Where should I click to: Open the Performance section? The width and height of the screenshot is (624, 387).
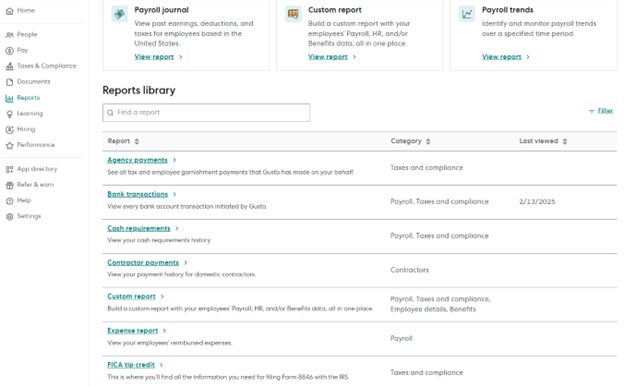(x=36, y=145)
